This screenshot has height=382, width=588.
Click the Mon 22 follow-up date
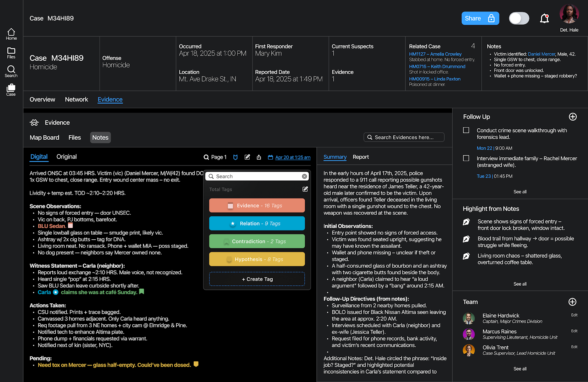[484, 149]
